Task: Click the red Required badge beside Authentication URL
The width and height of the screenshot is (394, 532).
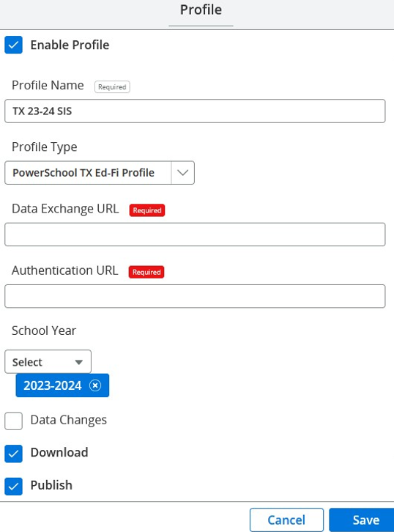Action: coord(146,272)
